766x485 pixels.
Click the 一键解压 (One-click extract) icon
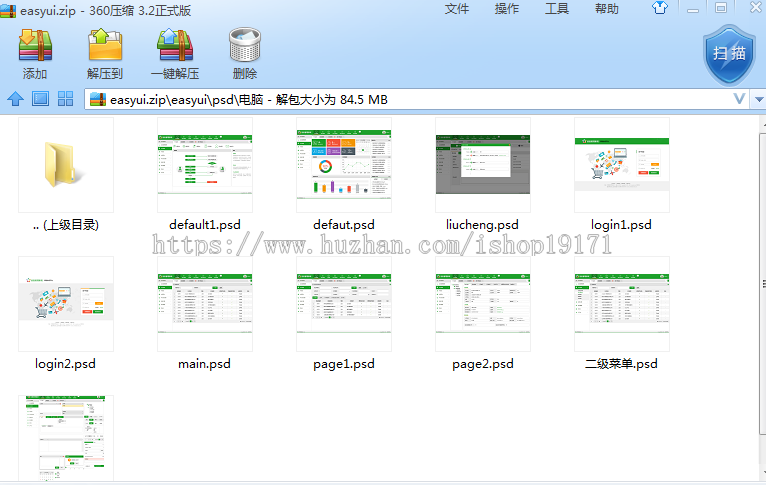175,45
